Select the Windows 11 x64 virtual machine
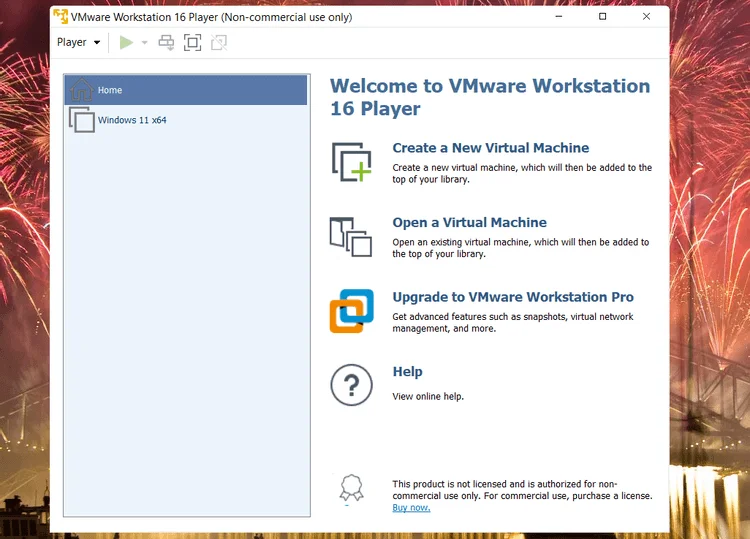 click(x=186, y=120)
